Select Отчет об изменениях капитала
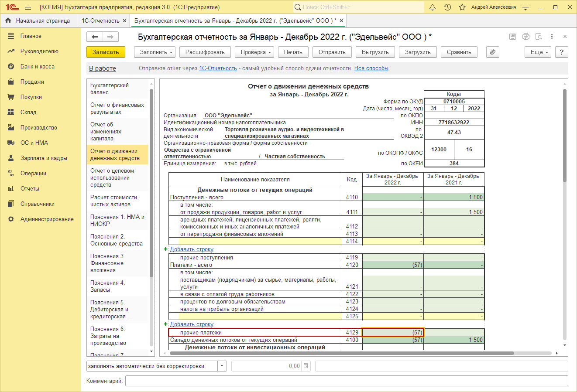 118,132
